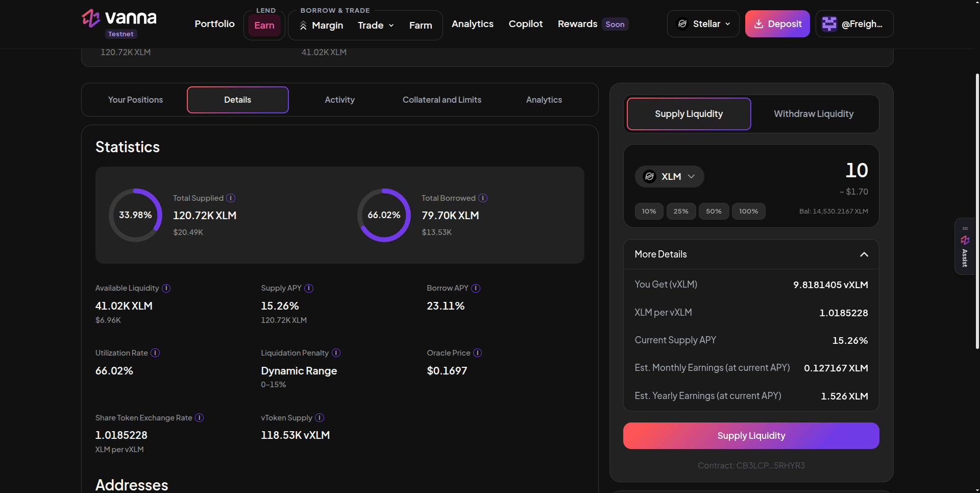Set amount to 50% of balance
Screen dimensions: 980x493
714,211
